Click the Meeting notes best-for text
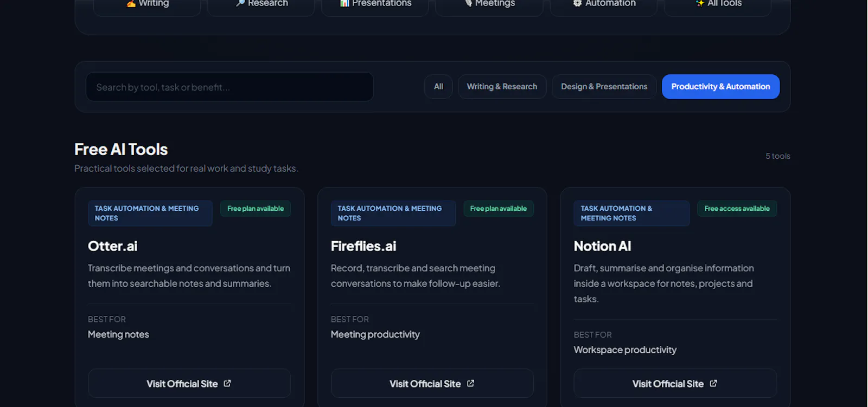 tap(118, 335)
